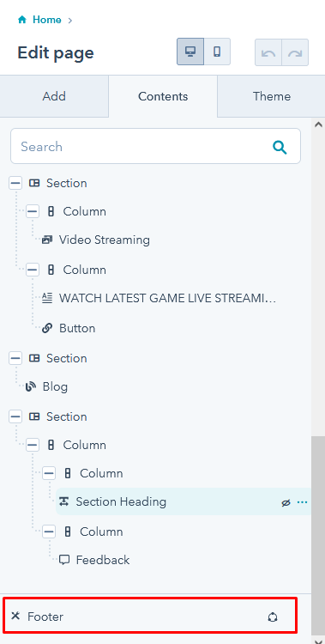Click the home icon in breadcrumb

22,19
